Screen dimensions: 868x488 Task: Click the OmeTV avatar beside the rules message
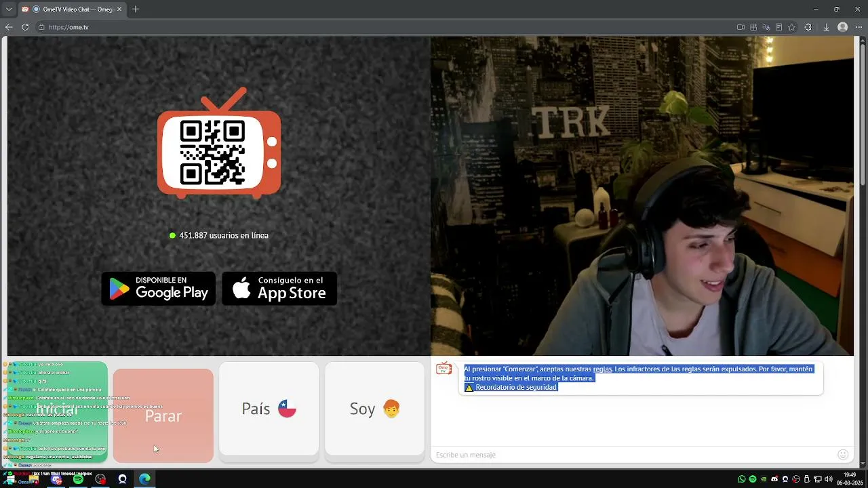[443, 369]
